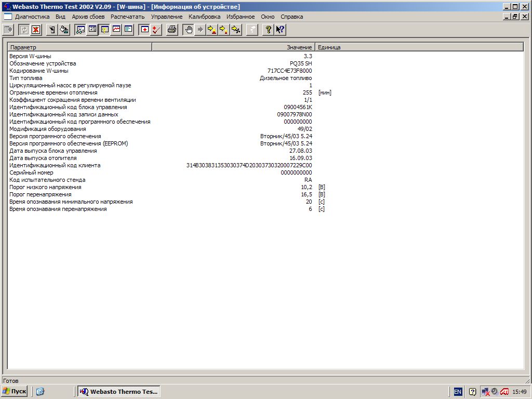Click the refresh arrows toolbar icon
This screenshot has width=532, height=399.
click(24, 30)
